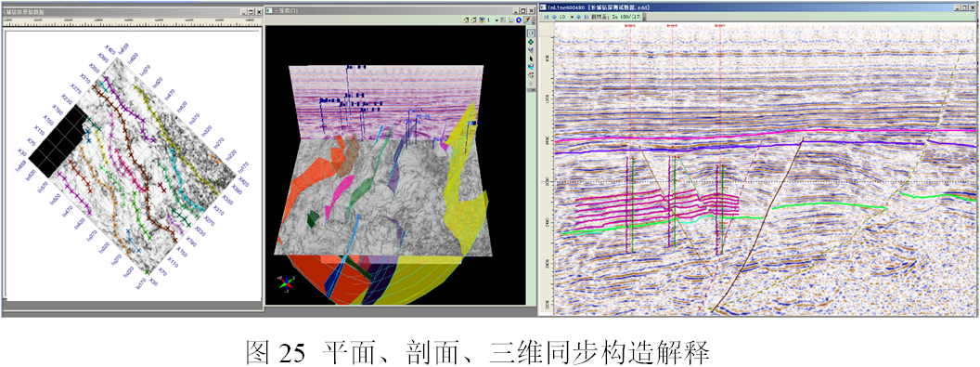Step to next section with right diamond button
The height and width of the screenshot is (367, 980).
[x=579, y=17]
